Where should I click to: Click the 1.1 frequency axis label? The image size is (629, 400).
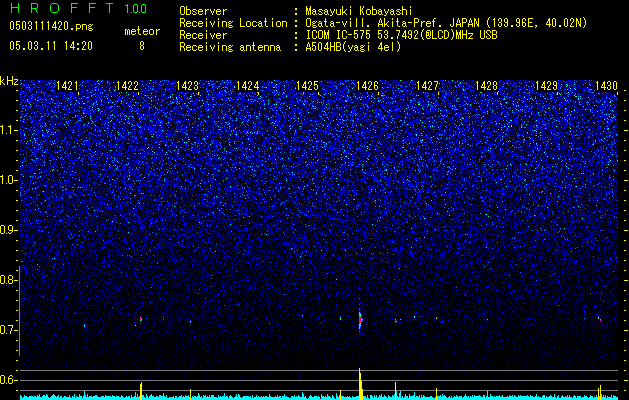coord(9,130)
